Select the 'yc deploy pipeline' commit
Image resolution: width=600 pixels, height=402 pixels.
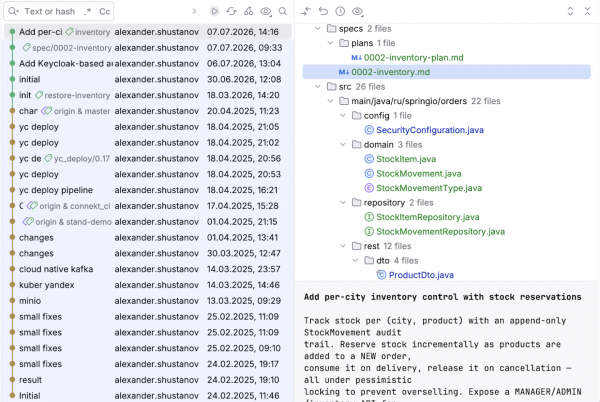147,190
